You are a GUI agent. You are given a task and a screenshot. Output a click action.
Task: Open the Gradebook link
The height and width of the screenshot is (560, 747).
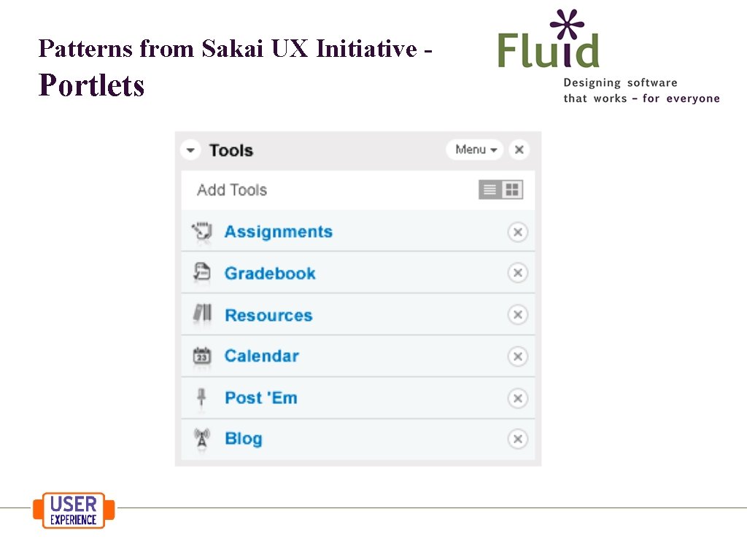coord(270,273)
